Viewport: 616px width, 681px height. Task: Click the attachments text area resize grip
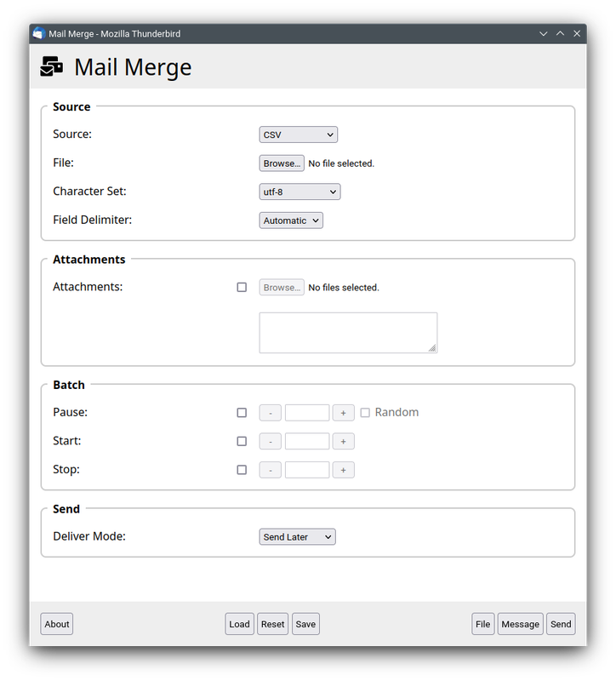pyautogui.click(x=432, y=348)
